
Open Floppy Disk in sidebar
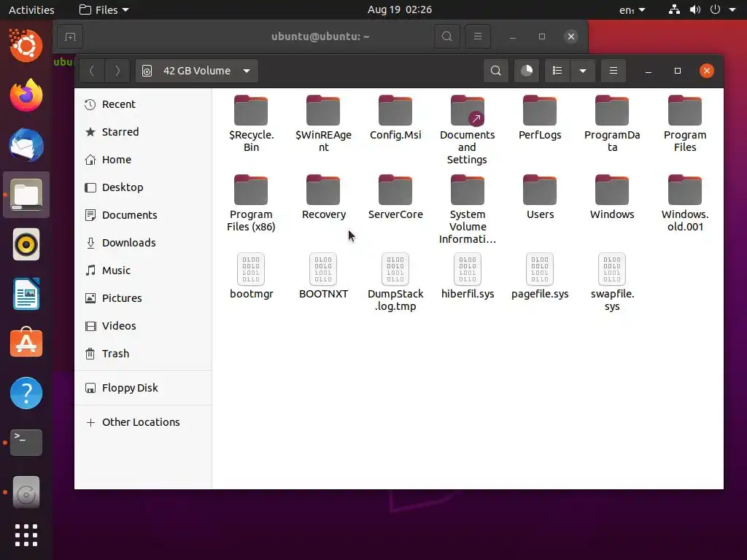pos(143,388)
